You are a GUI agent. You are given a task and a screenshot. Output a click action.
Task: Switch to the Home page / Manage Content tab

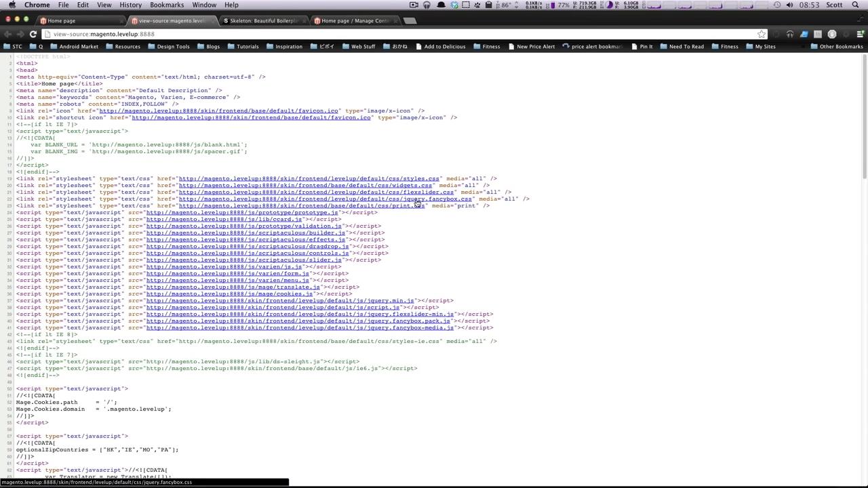pyautogui.click(x=355, y=20)
